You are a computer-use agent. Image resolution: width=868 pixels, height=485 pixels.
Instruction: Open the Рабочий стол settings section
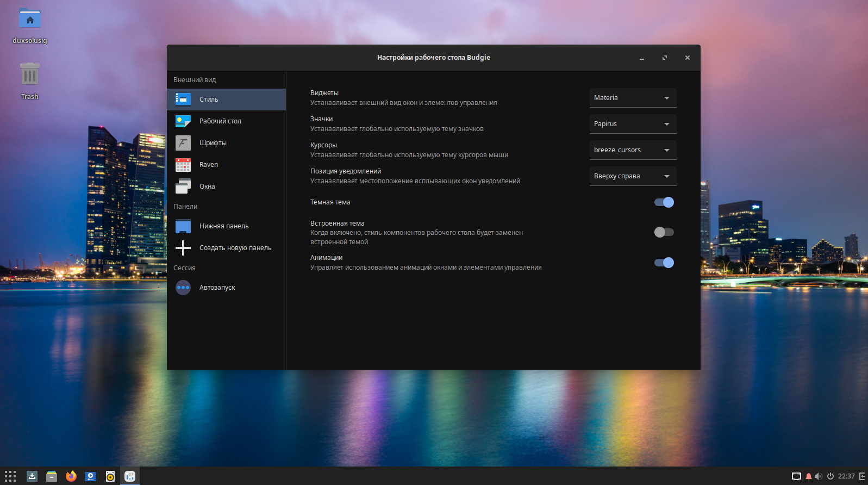[220, 121]
